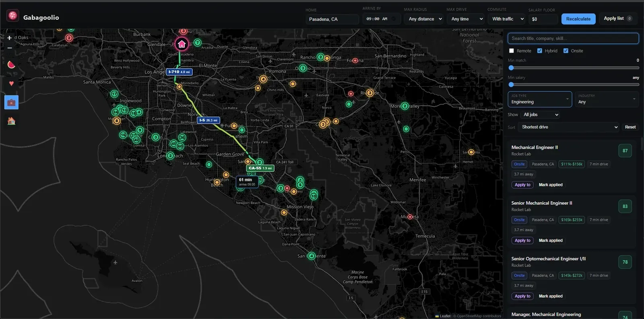644x319 pixels.
Task: Click green cluster 3 near Ontario
Action: point(303,68)
